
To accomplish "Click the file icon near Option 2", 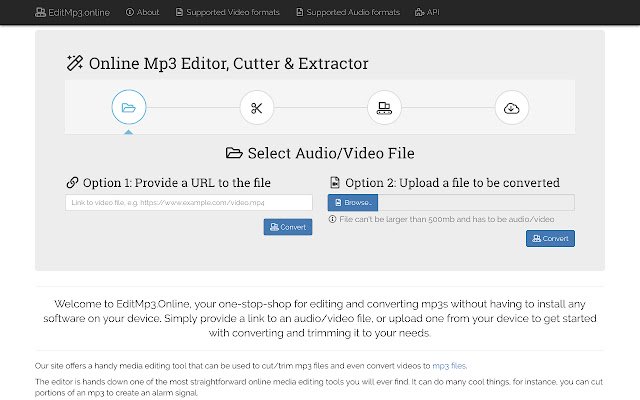I will click(x=335, y=182).
